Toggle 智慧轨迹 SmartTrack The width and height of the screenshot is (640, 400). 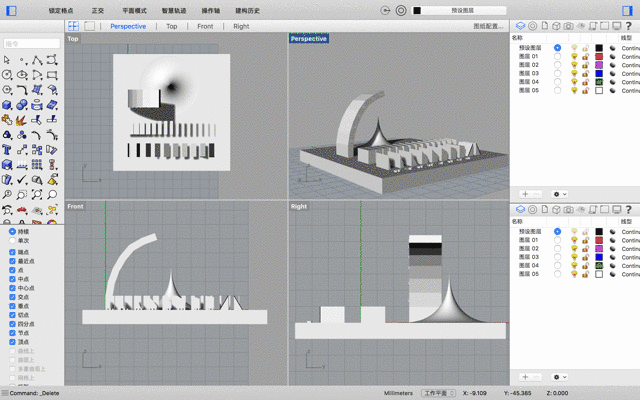(x=174, y=11)
